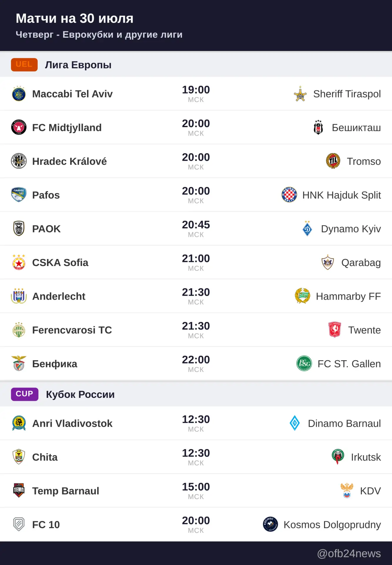
Task: Click the Kosmos Dolgoprudny round logo
Action: (x=271, y=524)
